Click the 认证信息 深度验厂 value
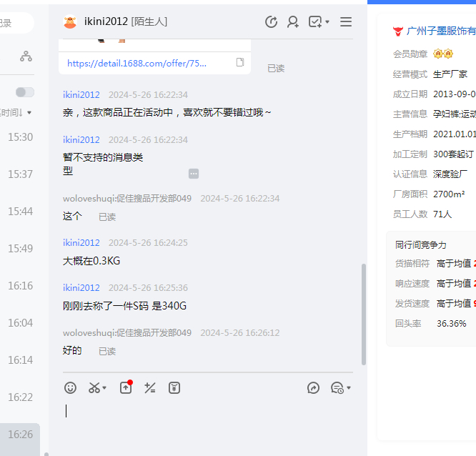The width and height of the screenshot is (476, 456). click(450, 174)
